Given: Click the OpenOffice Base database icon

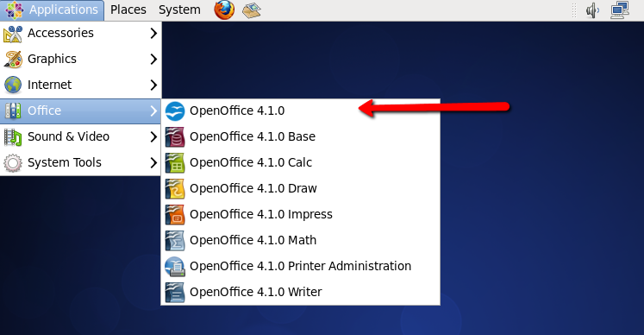Looking at the screenshot, I should coord(175,137).
